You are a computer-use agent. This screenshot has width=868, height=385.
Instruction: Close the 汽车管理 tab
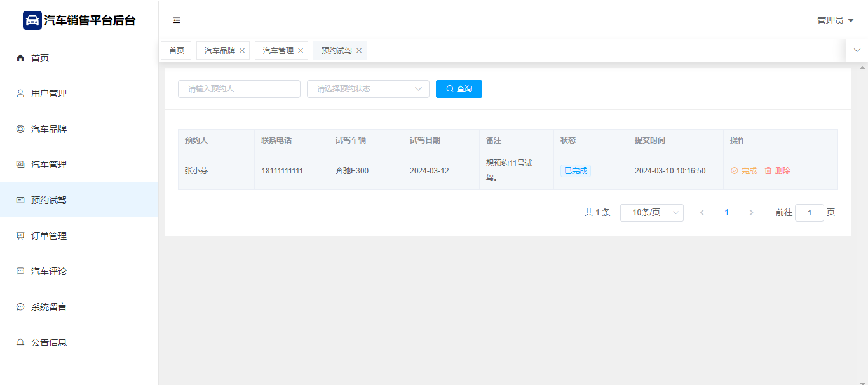point(301,51)
